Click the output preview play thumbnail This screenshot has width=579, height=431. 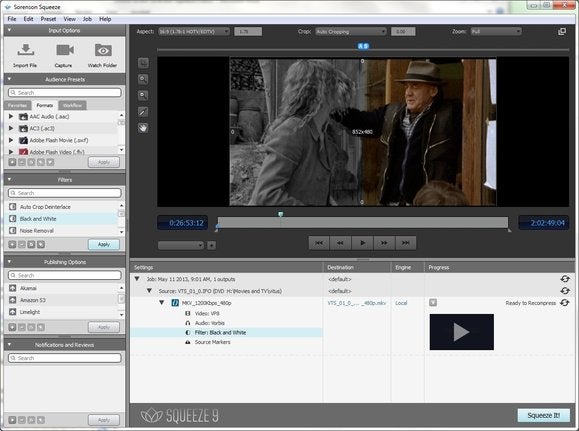(462, 332)
